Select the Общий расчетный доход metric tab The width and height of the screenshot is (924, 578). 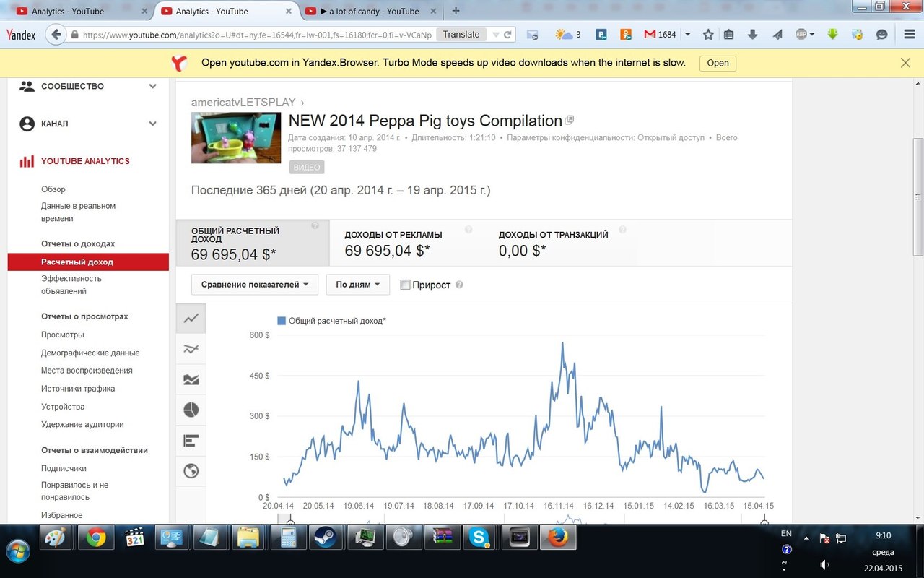pyautogui.click(x=253, y=243)
